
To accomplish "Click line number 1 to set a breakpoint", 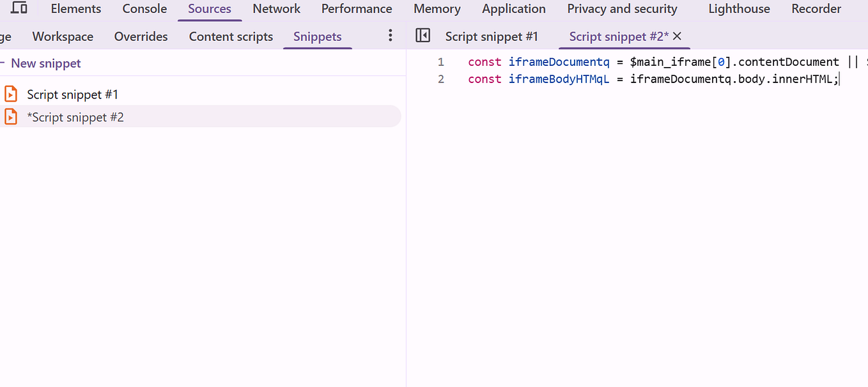I will point(440,61).
